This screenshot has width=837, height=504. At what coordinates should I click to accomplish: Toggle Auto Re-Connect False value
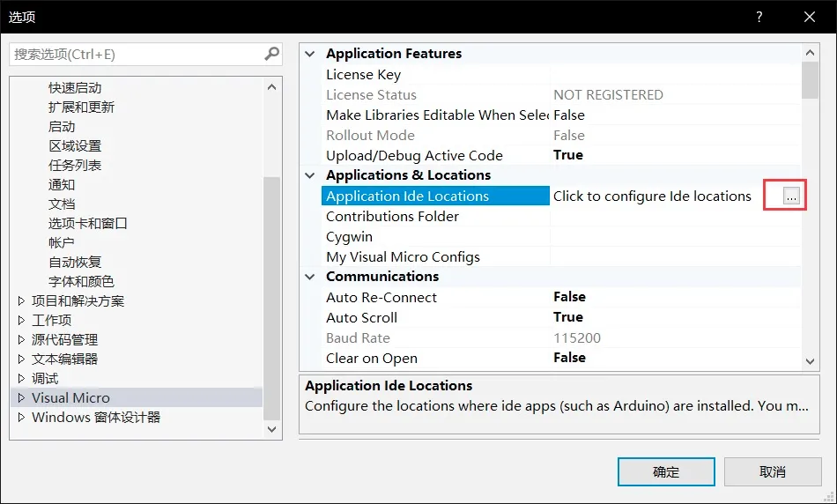click(x=569, y=297)
